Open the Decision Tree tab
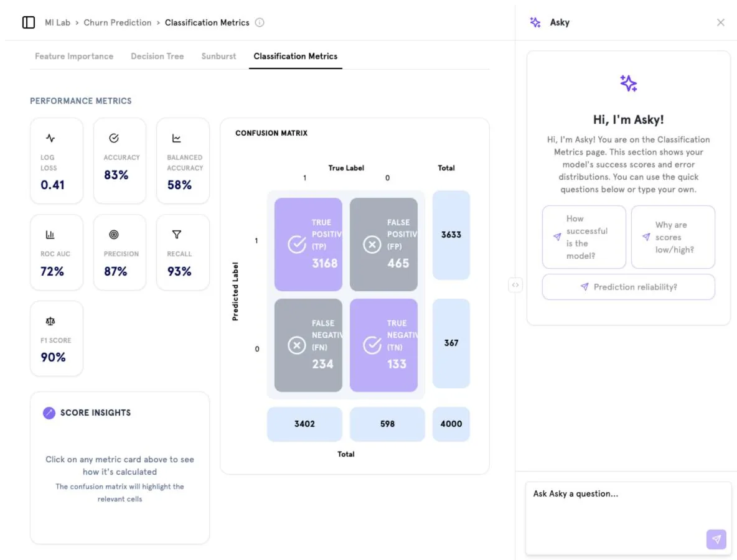The height and width of the screenshot is (560, 737). 157,57
